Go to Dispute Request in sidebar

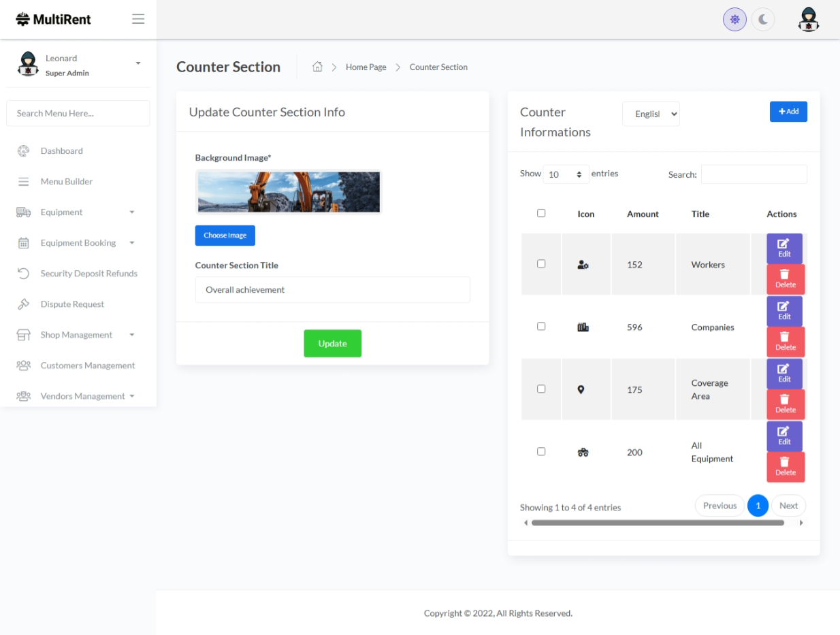(x=72, y=304)
